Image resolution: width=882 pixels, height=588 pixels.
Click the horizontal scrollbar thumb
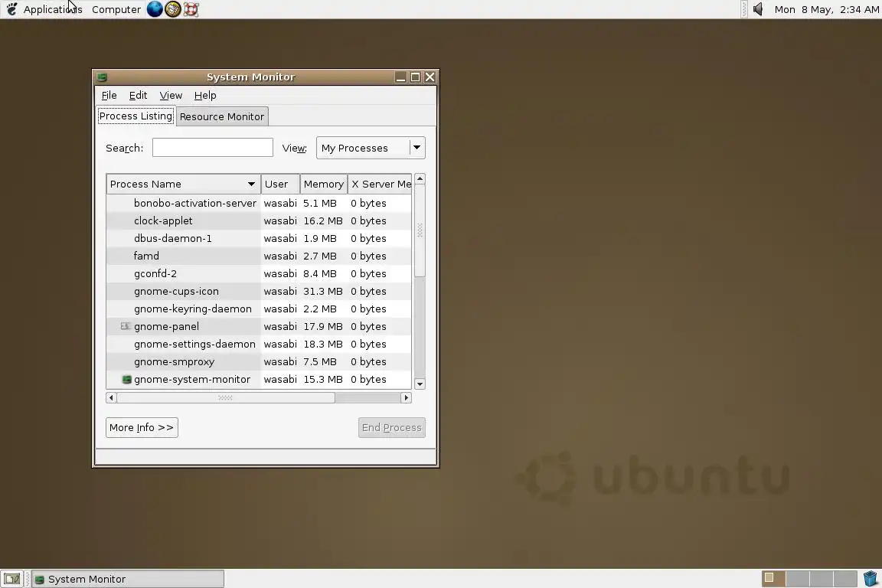coord(225,398)
